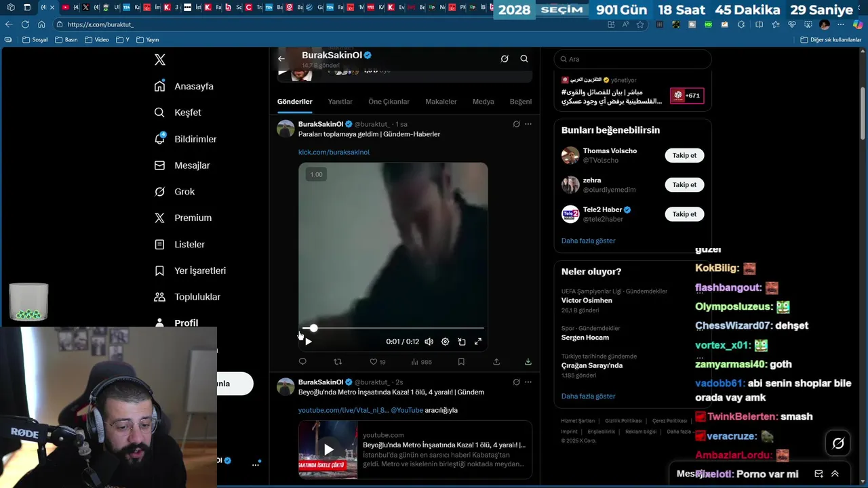The image size is (868, 488).
Task: Switch to the Gönderiler tab
Action: click(x=294, y=102)
